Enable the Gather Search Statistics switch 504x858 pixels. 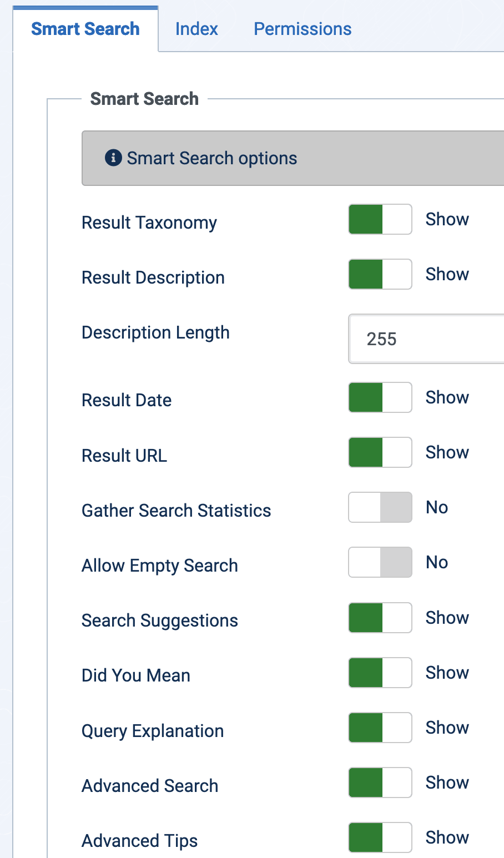pyautogui.click(x=380, y=507)
